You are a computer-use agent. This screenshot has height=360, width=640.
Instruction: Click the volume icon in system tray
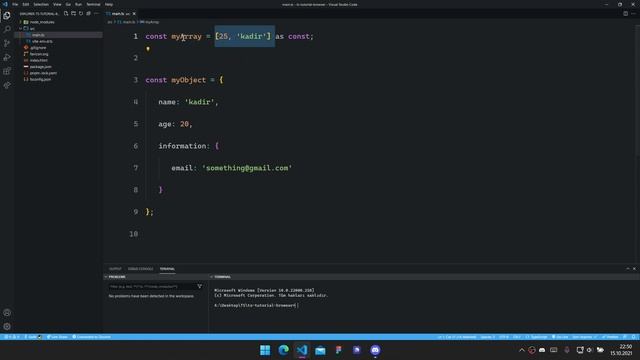click(x=589, y=350)
